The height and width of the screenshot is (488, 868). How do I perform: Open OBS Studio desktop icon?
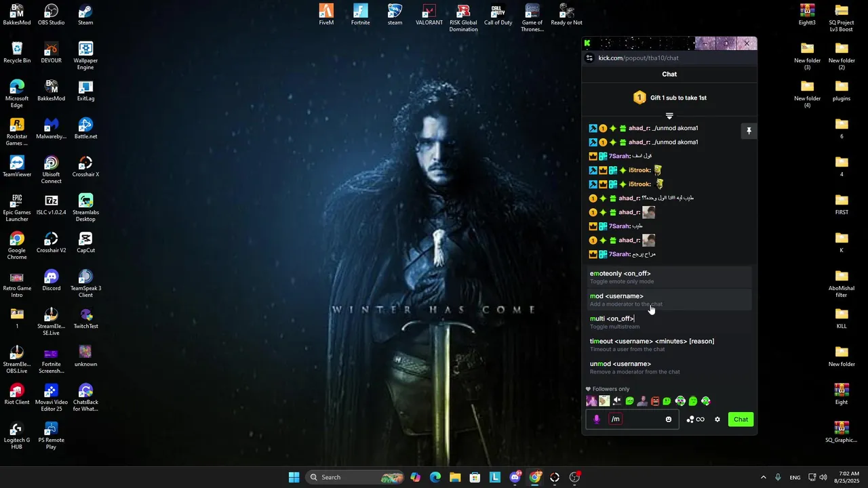click(x=52, y=15)
